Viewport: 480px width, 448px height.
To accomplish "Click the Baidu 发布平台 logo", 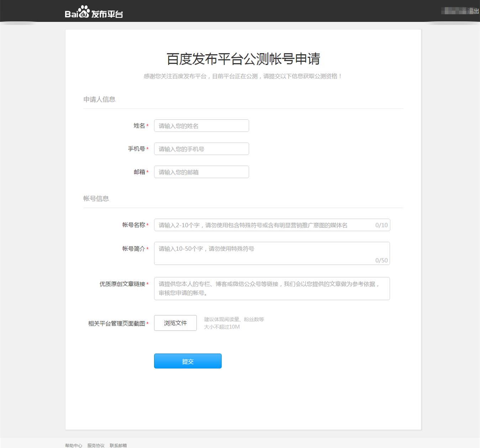I will click(94, 12).
